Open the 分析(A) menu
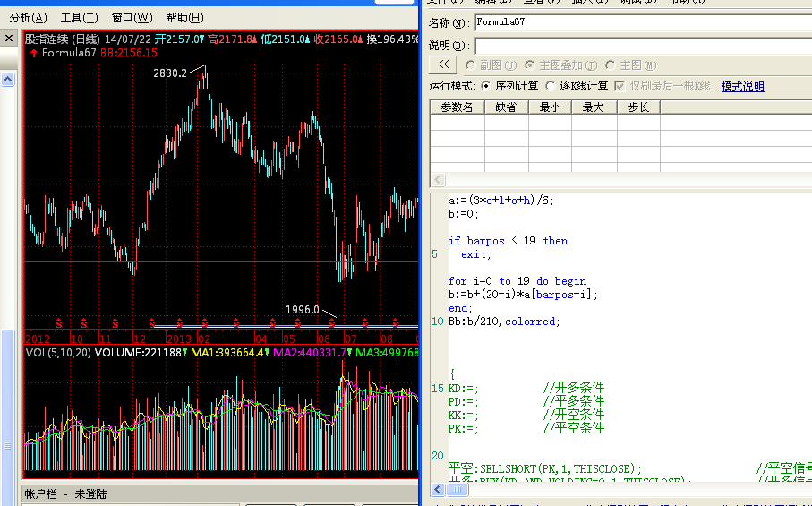 (x=28, y=18)
